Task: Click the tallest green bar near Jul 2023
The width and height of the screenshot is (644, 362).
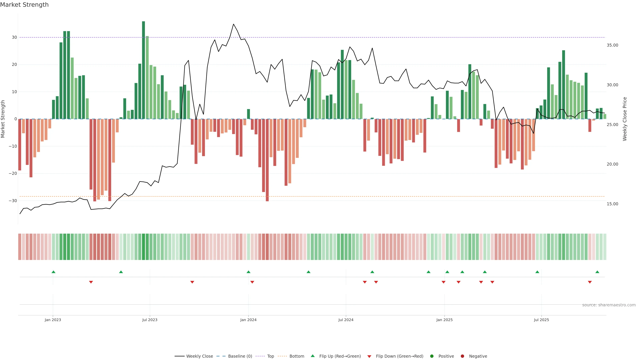Action: pyautogui.click(x=144, y=70)
